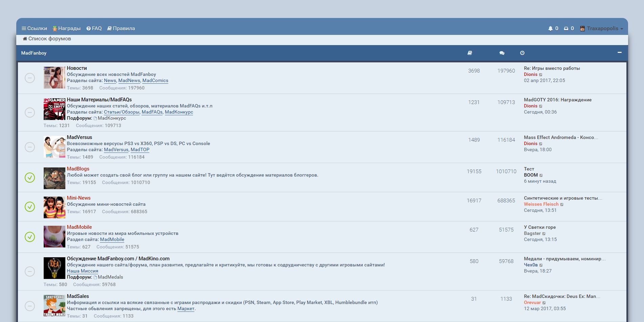
Task: Open the lightbulb IDEA forum thumbnail
Action: point(54,268)
